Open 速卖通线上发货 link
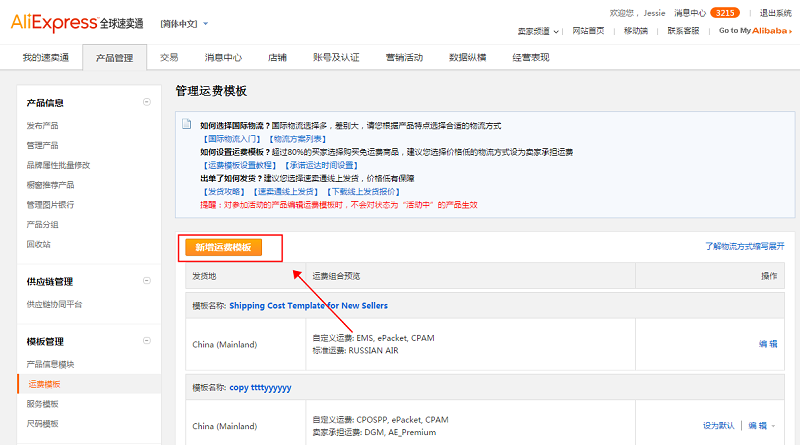Viewport: 800px width, 445px height. [286, 192]
